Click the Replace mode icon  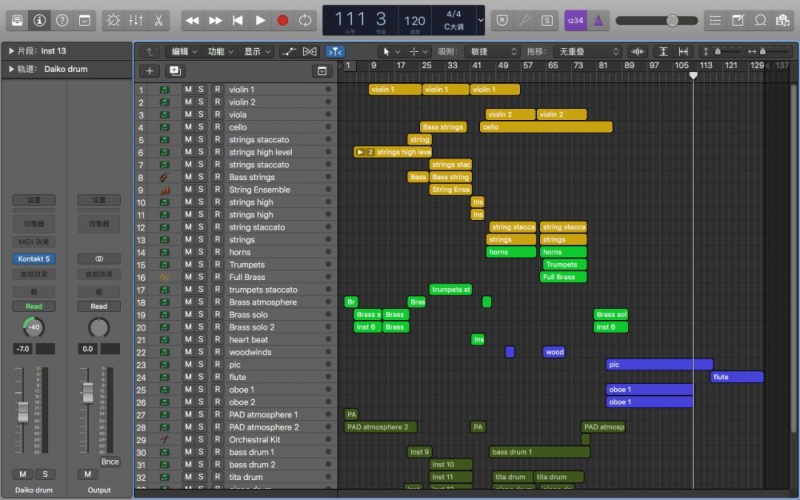point(502,20)
